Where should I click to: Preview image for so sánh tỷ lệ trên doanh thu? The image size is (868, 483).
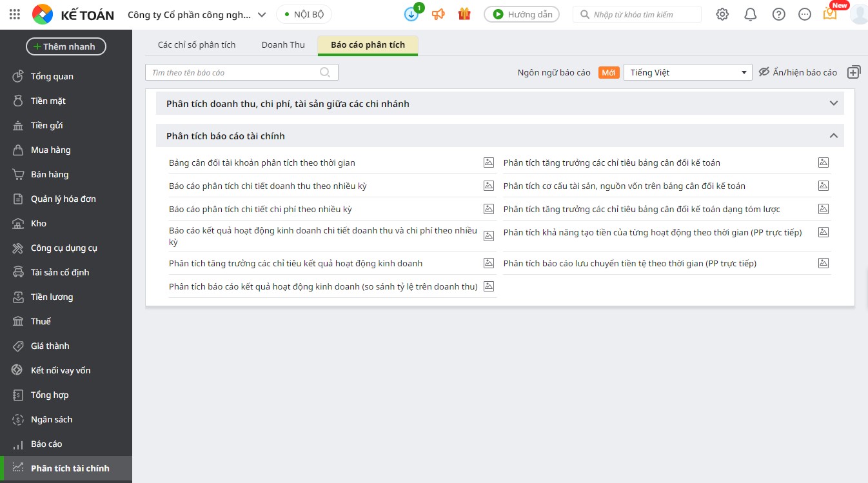(x=489, y=286)
